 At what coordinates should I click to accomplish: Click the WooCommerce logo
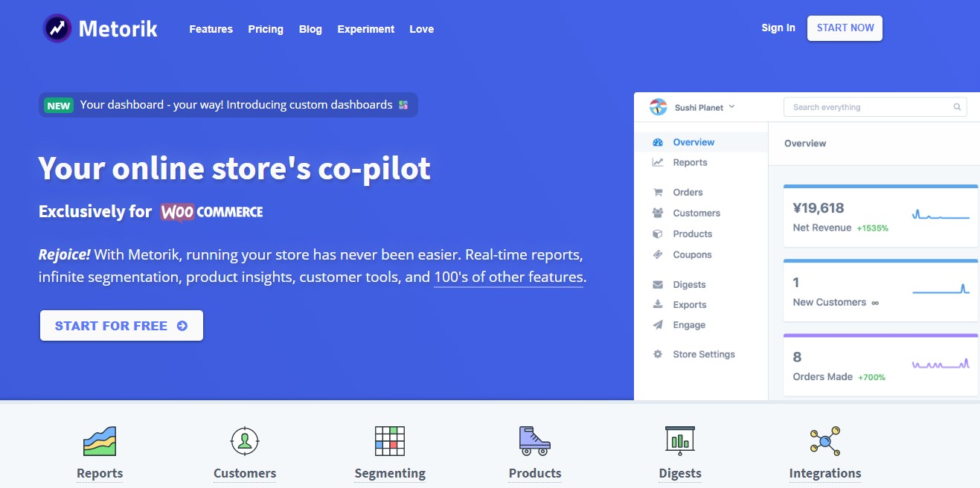point(212,211)
